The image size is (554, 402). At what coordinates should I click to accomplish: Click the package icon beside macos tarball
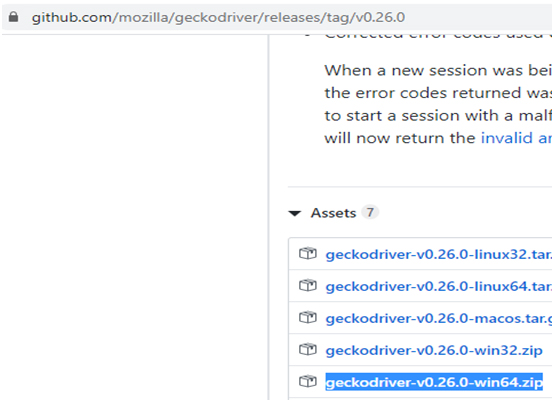pyautogui.click(x=308, y=317)
